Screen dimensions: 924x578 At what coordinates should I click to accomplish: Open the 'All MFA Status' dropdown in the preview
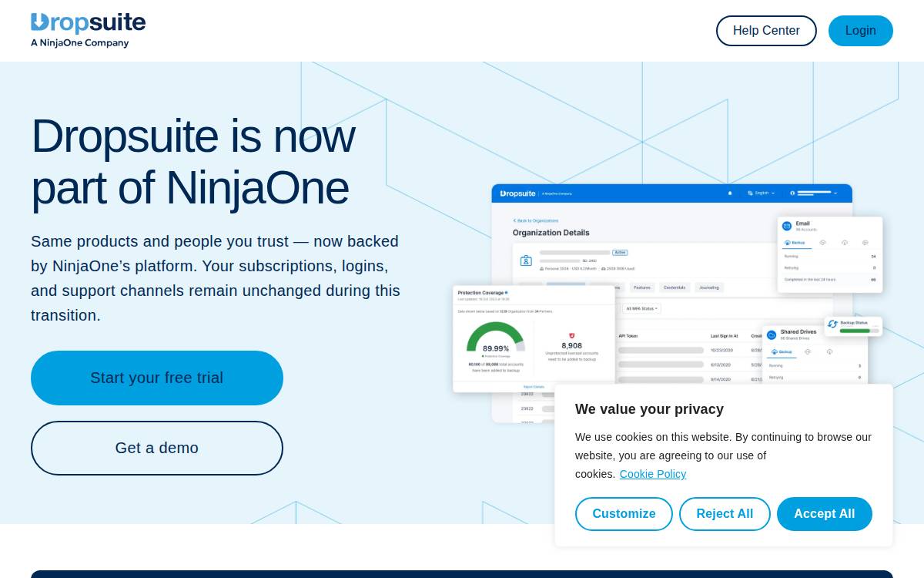pos(642,308)
